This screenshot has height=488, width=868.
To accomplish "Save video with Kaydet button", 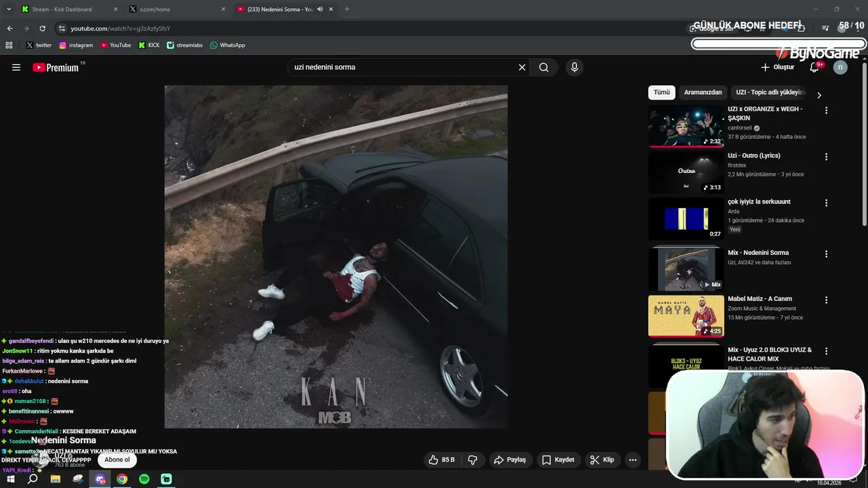I will point(558,460).
